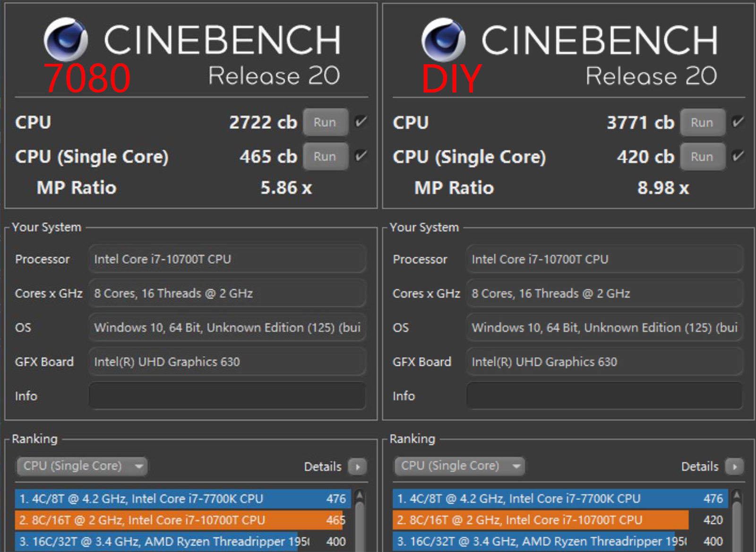Click the Cinebench logo in the 7080 panel

pos(66,40)
